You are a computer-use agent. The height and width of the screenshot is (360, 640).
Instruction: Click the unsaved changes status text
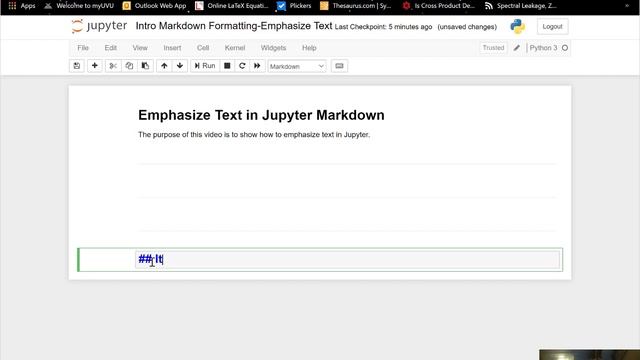(467, 27)
